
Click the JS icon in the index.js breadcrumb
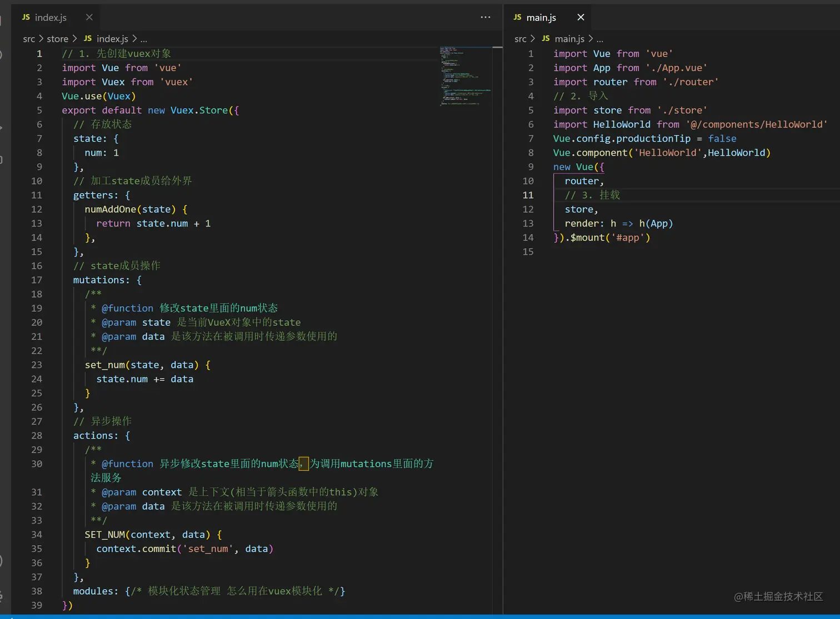click(x=88, y=38)
